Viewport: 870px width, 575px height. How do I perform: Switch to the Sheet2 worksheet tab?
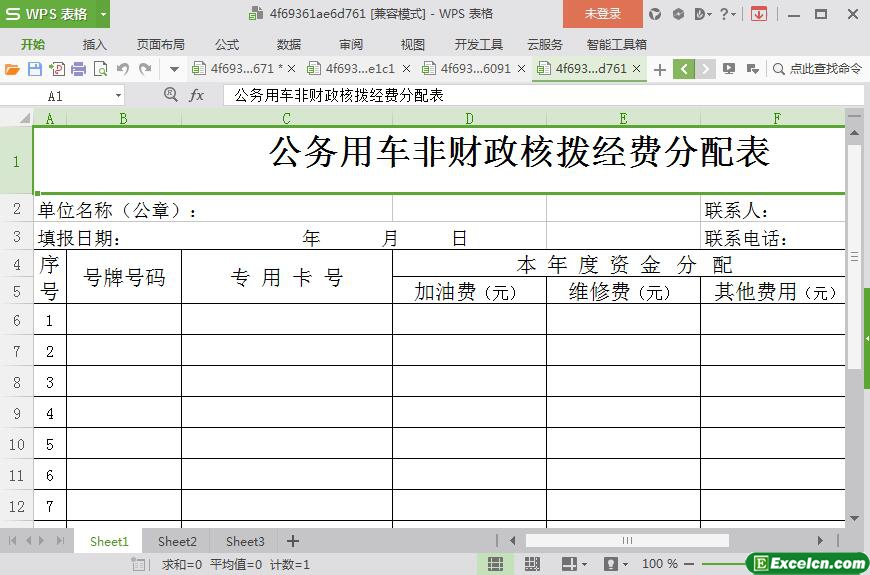pyautogui.click(x=177, y=541)
